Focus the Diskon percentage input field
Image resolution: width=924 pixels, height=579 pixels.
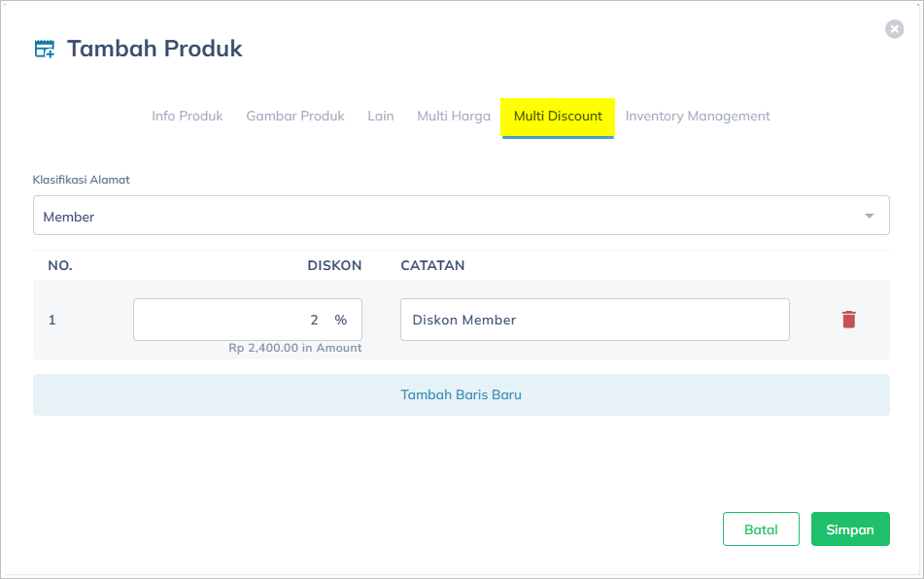pos(233,320)
